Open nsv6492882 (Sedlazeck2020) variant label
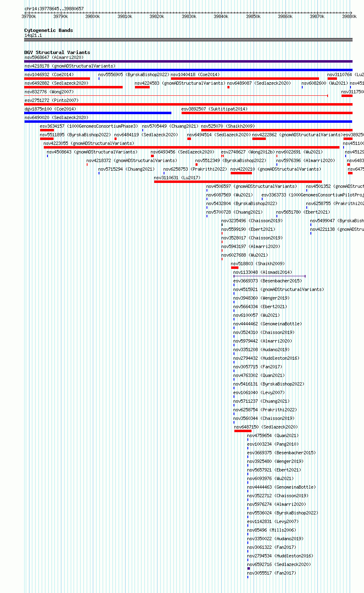Screen dimensions: 364x593 pos(56,83)
